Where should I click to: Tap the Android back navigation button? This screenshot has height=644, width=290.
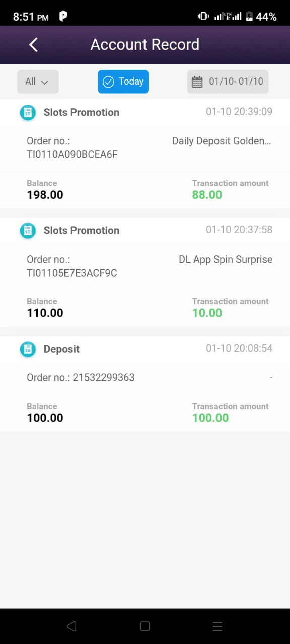[x=71, y=626]
